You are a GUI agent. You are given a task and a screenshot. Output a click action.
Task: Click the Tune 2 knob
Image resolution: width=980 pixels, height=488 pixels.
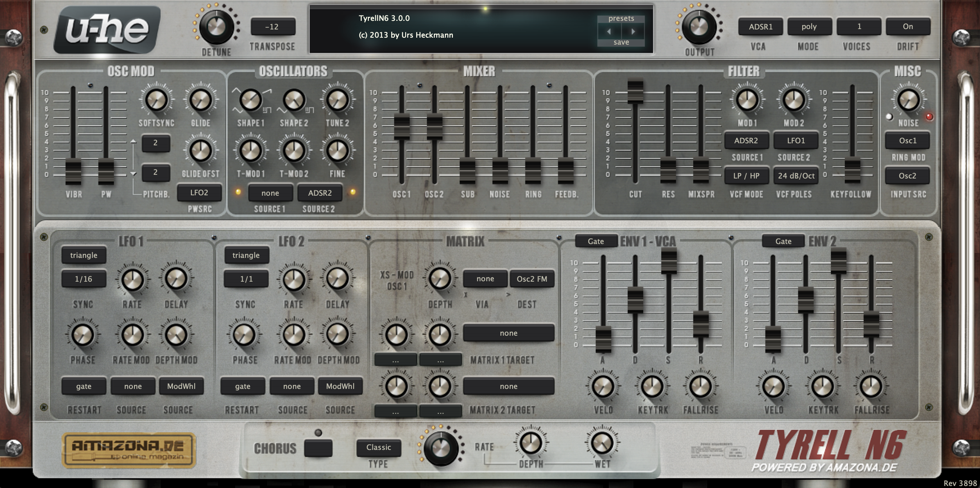[337, 100]
